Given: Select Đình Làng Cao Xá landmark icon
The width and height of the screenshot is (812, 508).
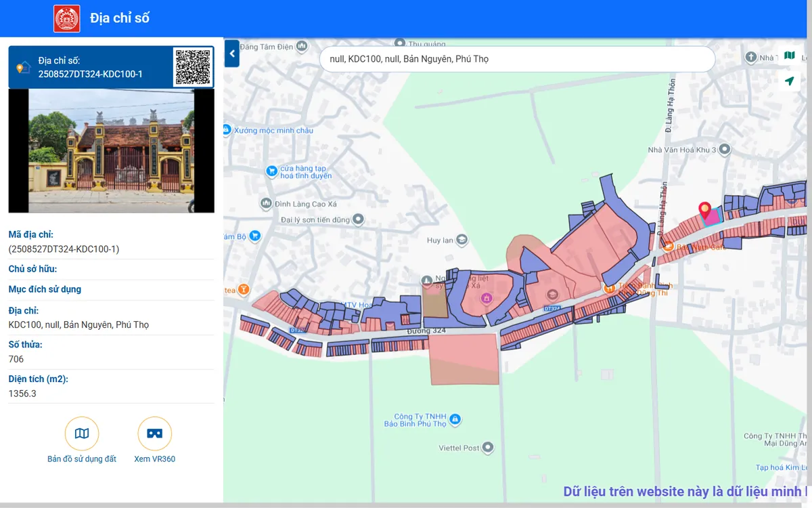Looking at the screenshot, I should pyautogui.click(x=266, y=203).
